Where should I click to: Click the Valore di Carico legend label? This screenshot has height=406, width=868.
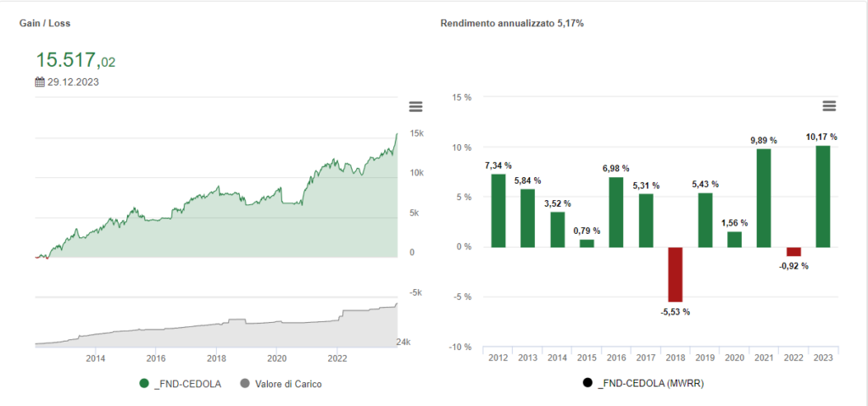289,384
